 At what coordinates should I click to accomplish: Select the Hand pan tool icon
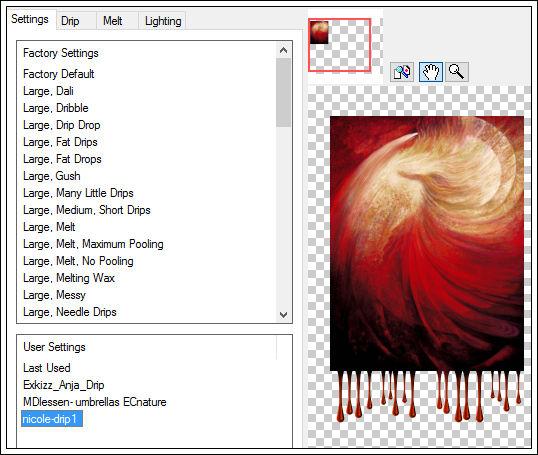(x=431, y=72)
